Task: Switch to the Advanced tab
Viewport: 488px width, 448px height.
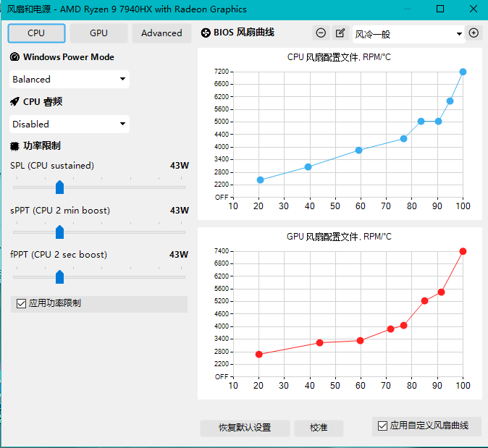Action: (x=161, y=33)
